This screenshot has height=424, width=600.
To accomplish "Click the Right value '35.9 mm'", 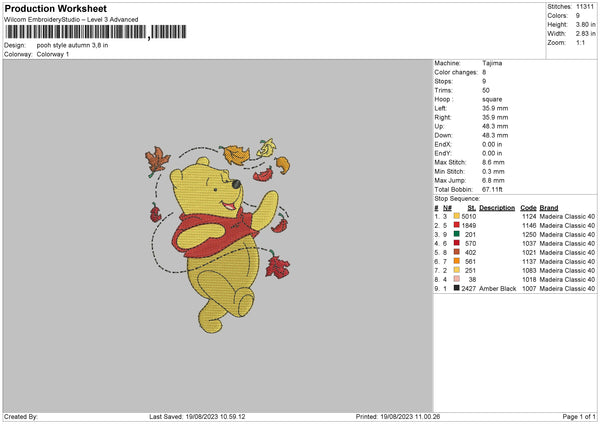I will click(x=495, y=117).
